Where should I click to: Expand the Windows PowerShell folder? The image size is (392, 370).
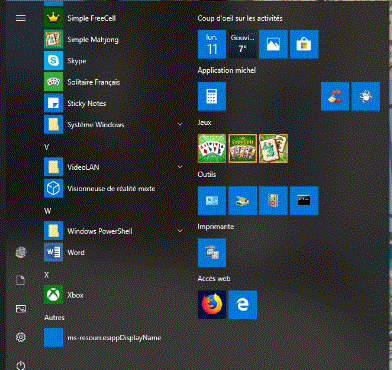[115, 231]
